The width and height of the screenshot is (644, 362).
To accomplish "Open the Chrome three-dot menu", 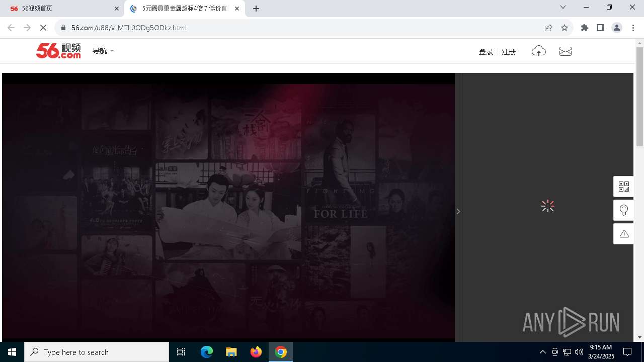I will point(633,28).
